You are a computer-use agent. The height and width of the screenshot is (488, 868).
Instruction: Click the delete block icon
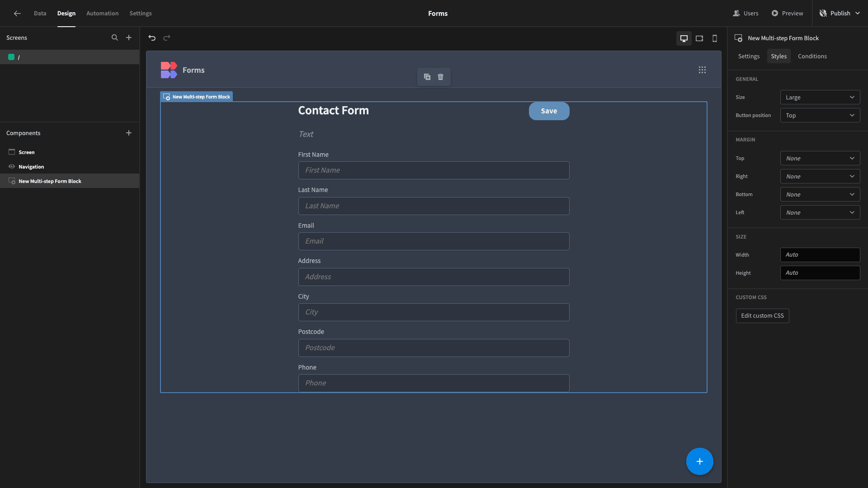click(x=441, y=77)
